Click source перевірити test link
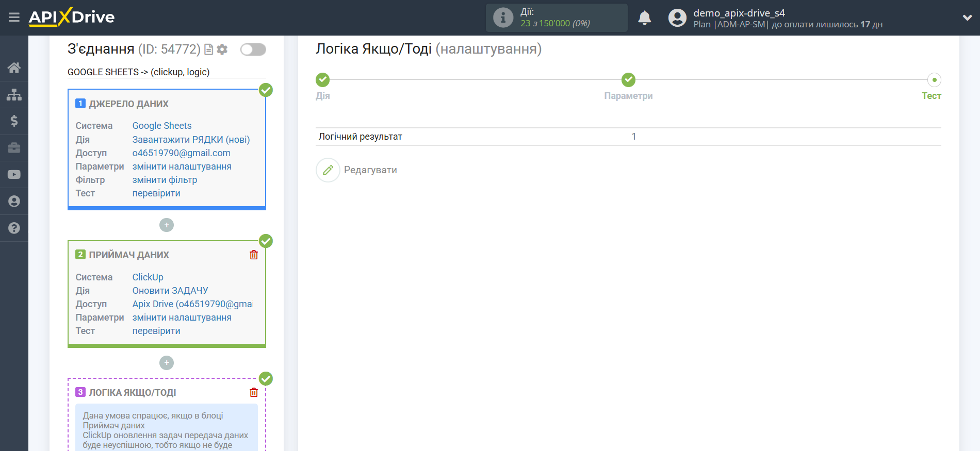 tap(156, 193)
